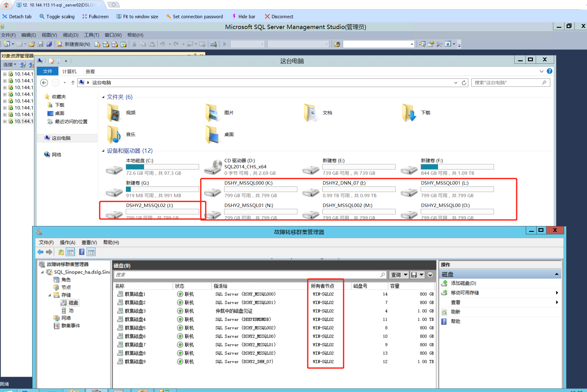
Task: Select 下载 folder icon in main pane
Action: 409,113
